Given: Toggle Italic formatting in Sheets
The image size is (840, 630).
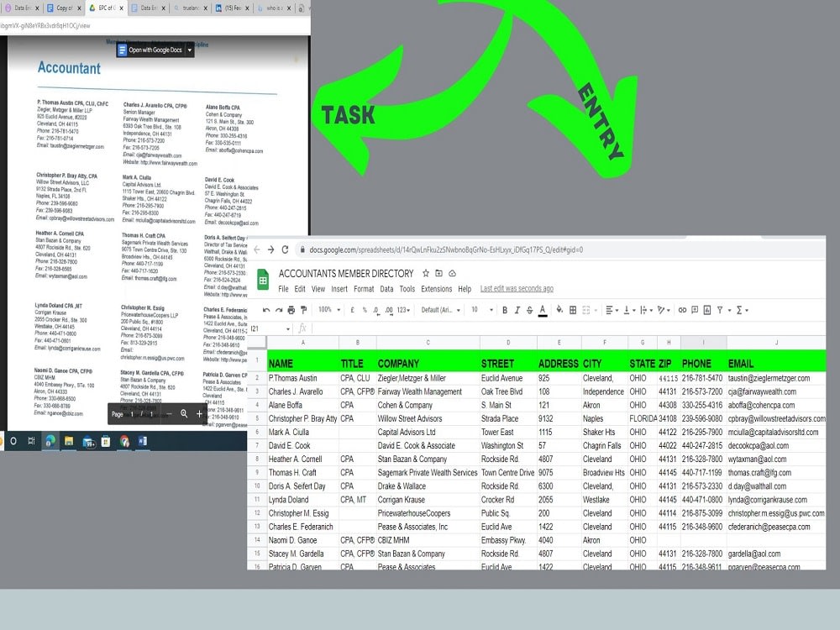Looking at the screenshot, I should pos(517,310).
